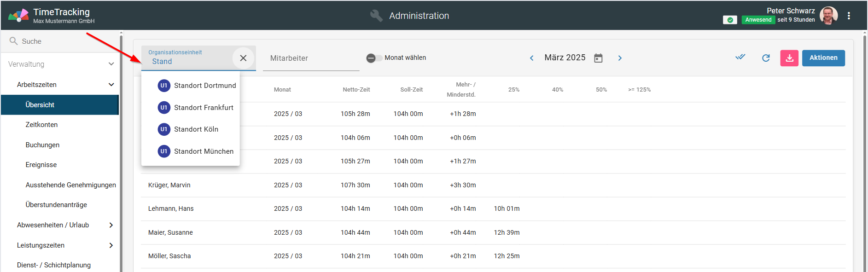Expand Abwesenheiten / Urlaub submenu
Screen dimensions: 868x272
click(111, 225)
